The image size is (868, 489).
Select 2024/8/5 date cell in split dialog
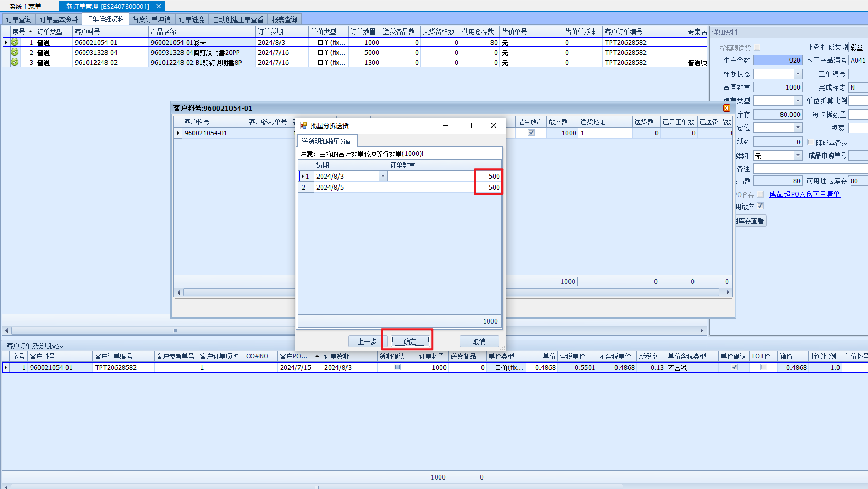click(351, 187)
